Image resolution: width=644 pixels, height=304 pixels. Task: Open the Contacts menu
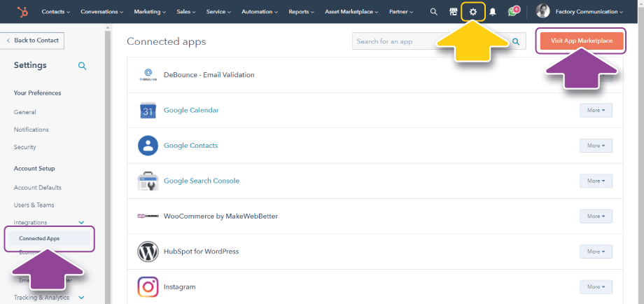click(x=56, y=12)
